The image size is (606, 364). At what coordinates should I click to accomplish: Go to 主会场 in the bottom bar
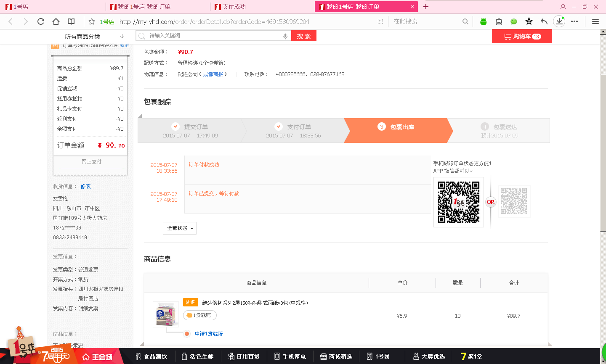point(97,357)
